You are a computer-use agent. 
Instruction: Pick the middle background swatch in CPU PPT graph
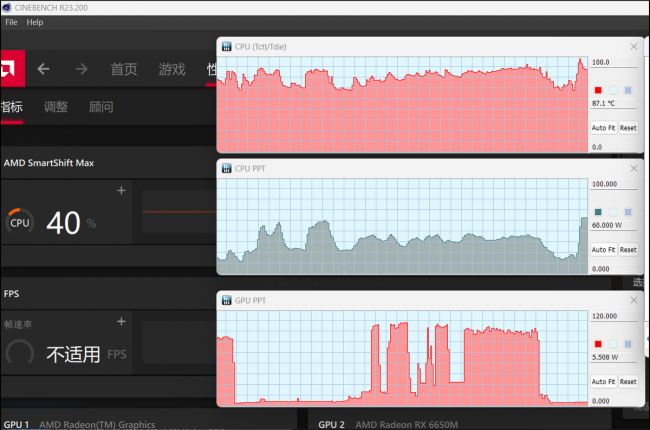(613, 212)
